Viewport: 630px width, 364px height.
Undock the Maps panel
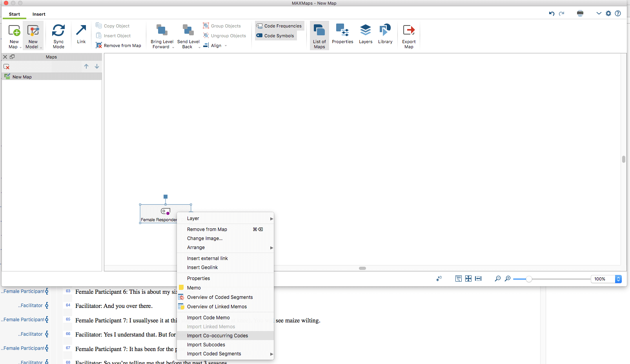click(x=12, y=57)
